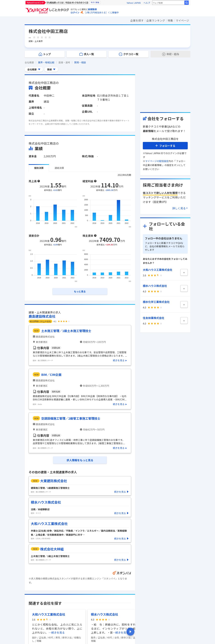Select the 連結決算 tab

[59, 168]
